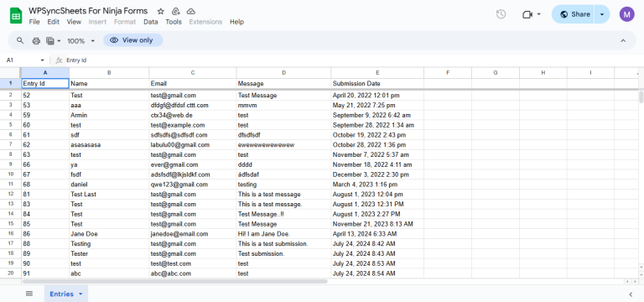Select the Message header cell
644x302 pixels.
click(x=283, y=83)
